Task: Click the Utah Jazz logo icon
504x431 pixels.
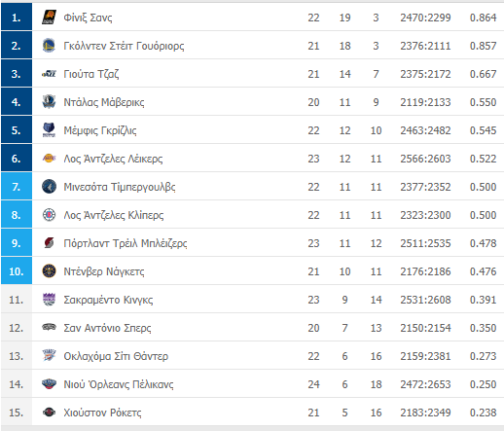Action: [x=49, y=74]
